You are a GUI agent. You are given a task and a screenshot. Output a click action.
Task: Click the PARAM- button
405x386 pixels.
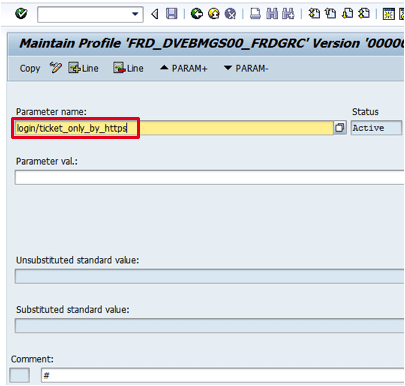(246, 68)
